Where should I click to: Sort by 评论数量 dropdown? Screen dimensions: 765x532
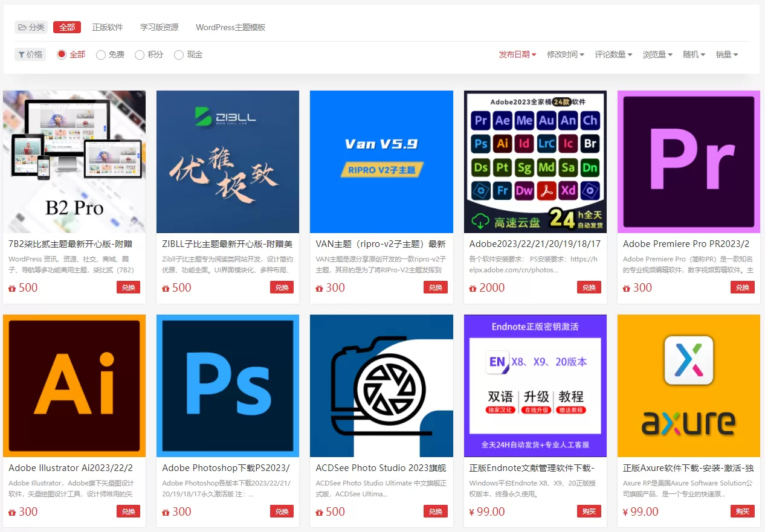613,54
